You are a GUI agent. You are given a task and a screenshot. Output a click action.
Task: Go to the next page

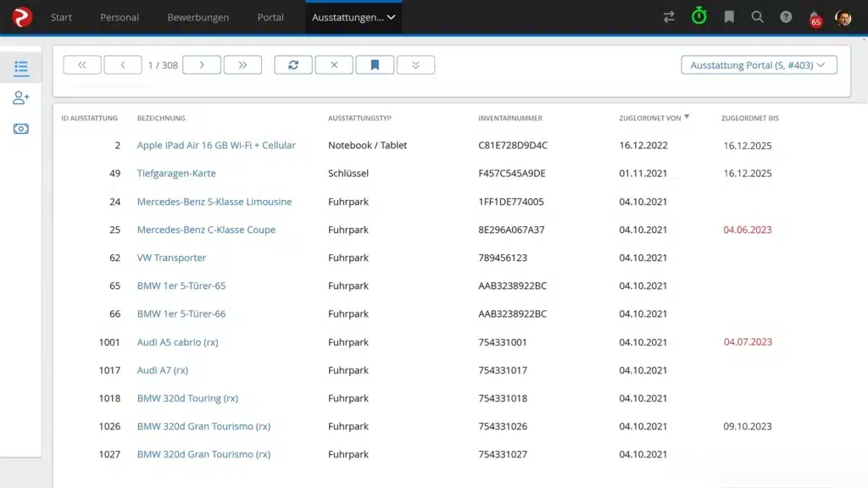(202, 64)
